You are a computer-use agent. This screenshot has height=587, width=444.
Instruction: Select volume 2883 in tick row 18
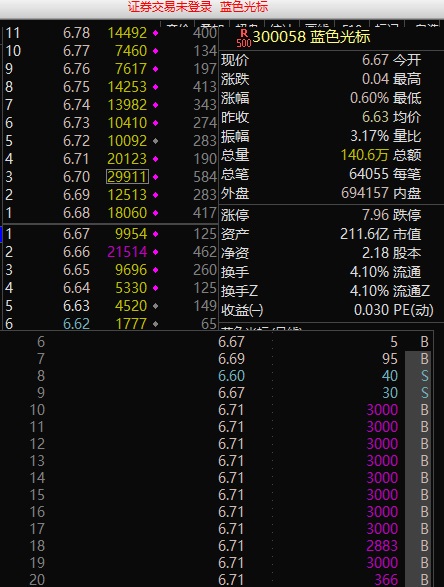point(382,546)
